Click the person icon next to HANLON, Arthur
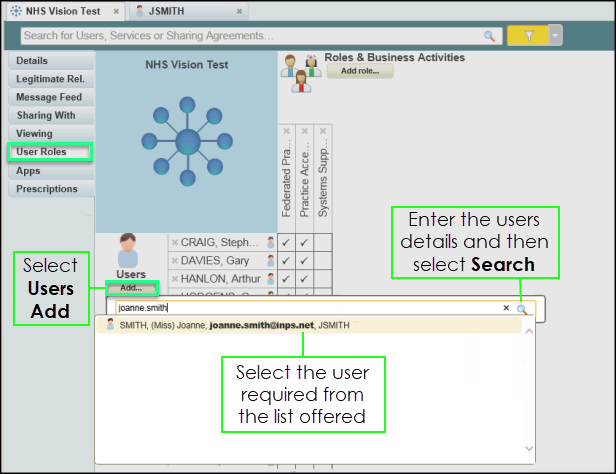This screenshot has height=474, width=616. pyautogui.click(x=269, y=279)
